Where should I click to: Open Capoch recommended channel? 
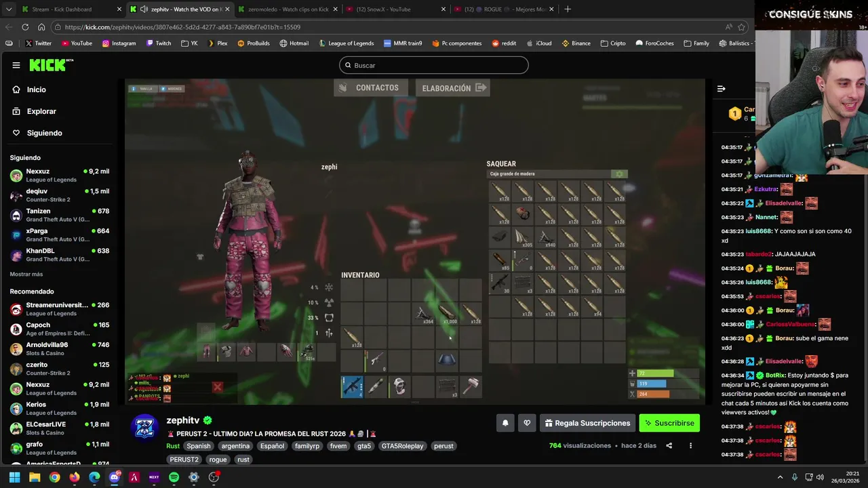coord(60,329)
